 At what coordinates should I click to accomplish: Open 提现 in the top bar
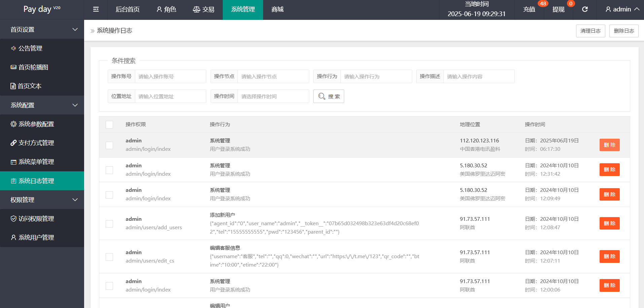(559, 9)
